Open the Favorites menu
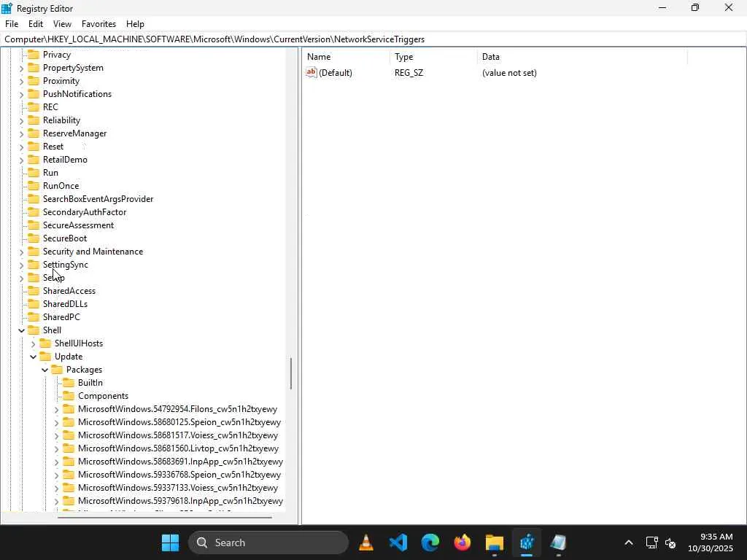The height and width of the screenshot is (560, 747). coord(98,24)
